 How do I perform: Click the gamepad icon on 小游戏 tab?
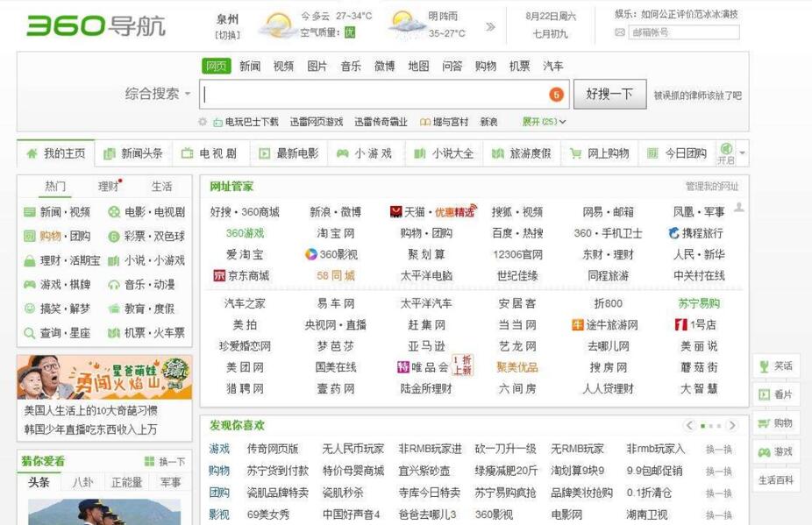[x=342, y=153]
